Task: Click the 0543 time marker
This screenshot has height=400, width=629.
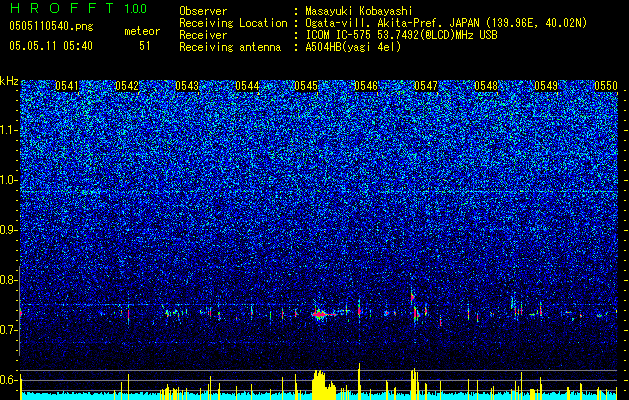Action: 187,86
